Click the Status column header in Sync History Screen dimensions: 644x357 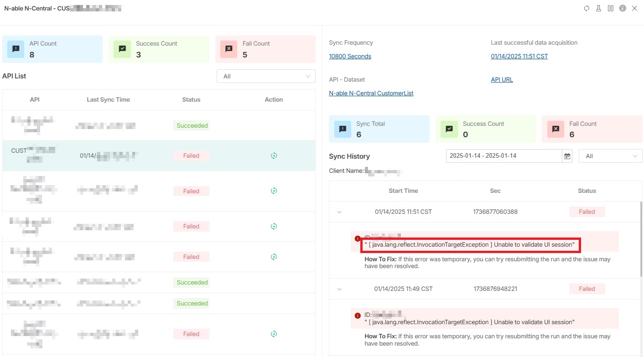[x=587, y=191]
